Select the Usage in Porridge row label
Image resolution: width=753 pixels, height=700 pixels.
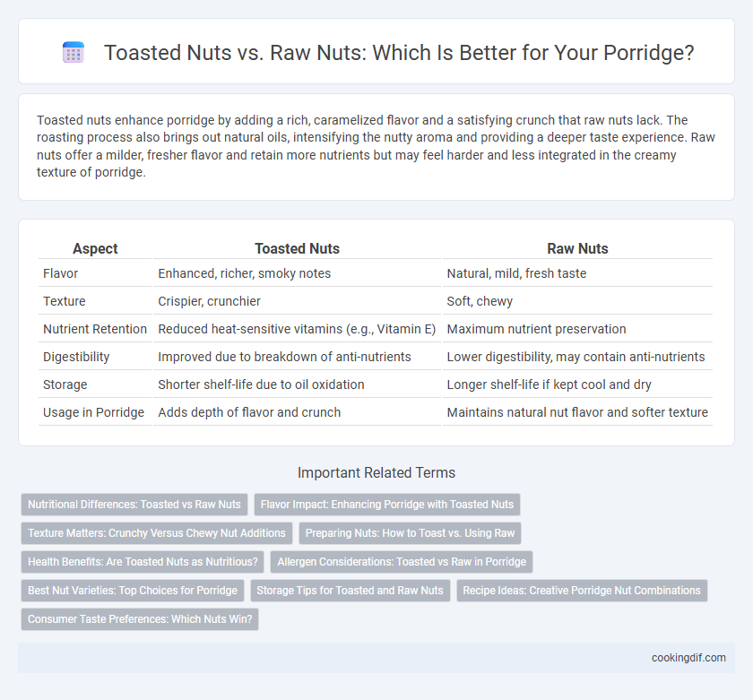[93, 412]
